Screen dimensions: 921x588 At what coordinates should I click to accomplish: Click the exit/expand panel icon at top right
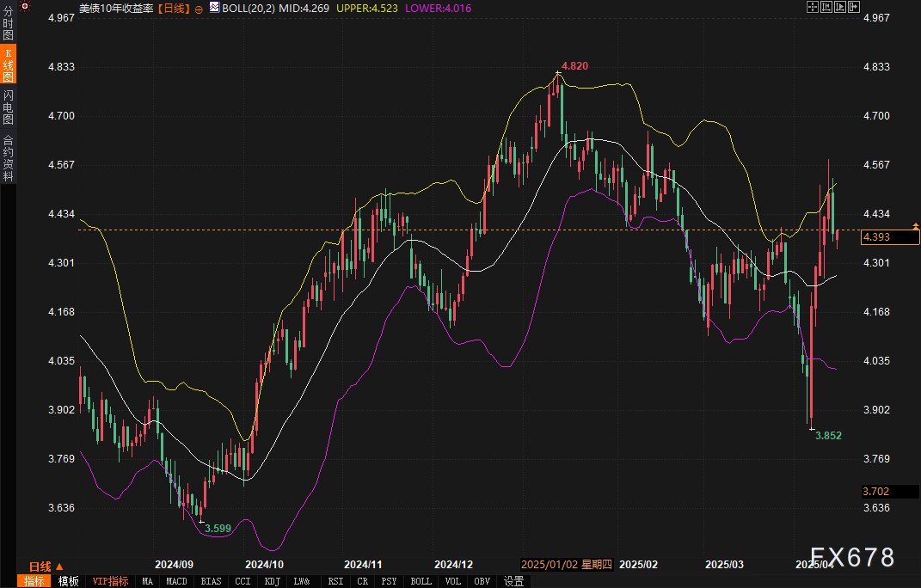click(x=854, y=7)
